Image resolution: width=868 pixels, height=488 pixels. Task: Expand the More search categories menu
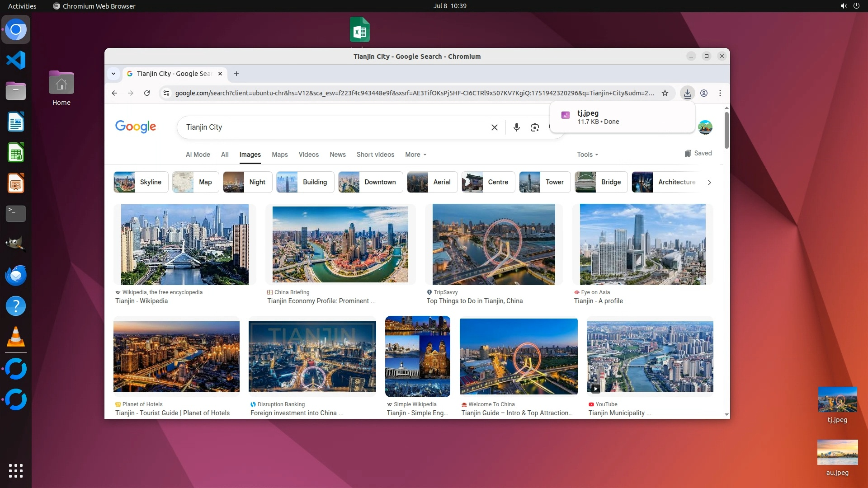pos(415,155)
